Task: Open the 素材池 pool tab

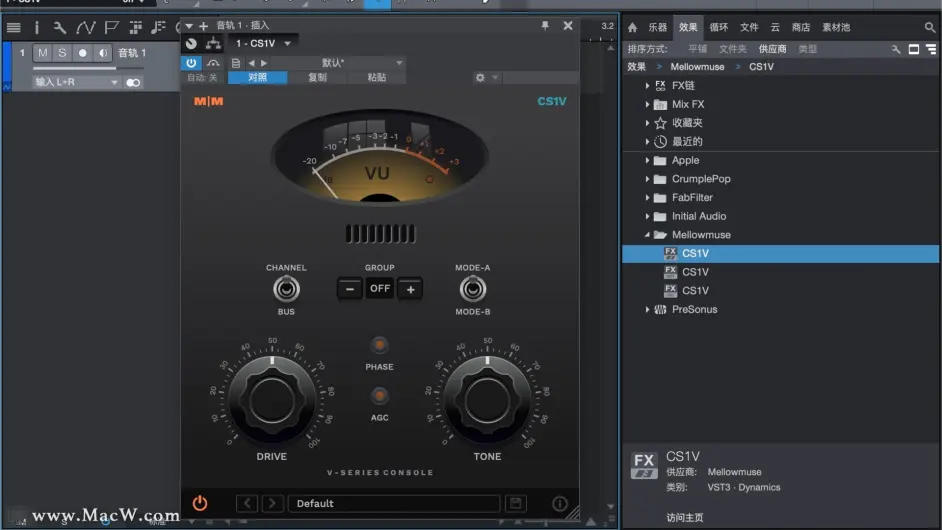Action: point(836,27)
